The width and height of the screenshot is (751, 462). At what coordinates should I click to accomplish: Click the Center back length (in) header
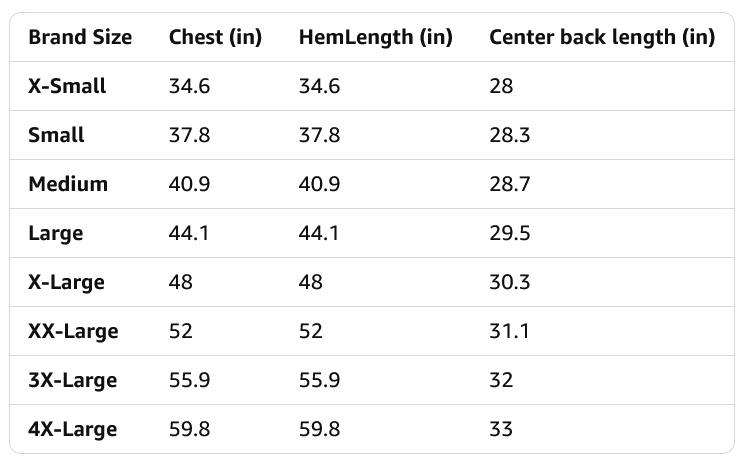[x=602, y=37]
